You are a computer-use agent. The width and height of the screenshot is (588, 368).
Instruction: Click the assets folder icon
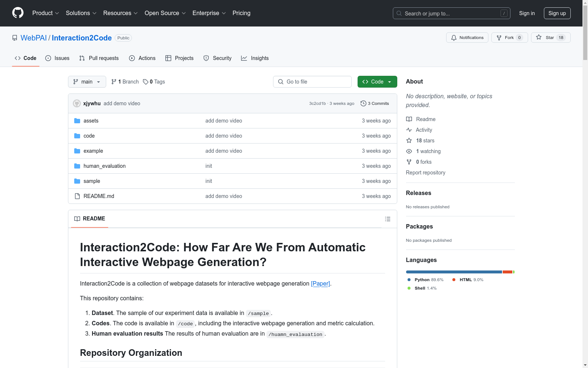(x=77, y=121)
